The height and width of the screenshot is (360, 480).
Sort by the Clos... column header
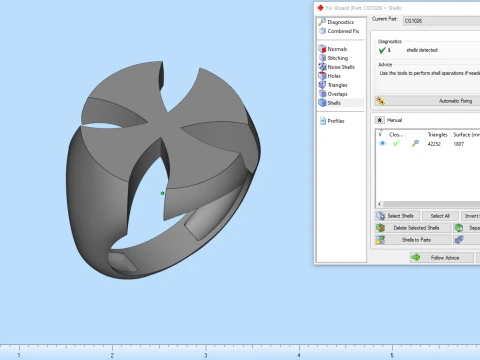[x=396, y=134]
